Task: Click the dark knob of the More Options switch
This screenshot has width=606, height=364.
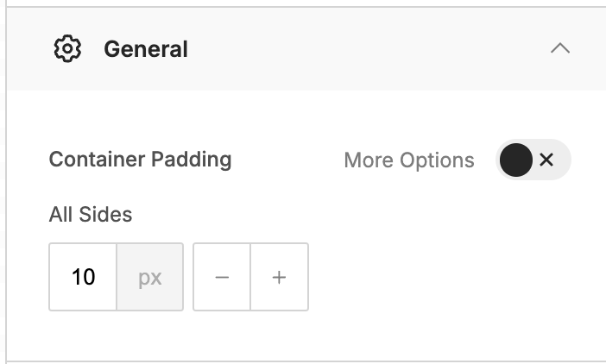Action: click(x=516, y=160)
